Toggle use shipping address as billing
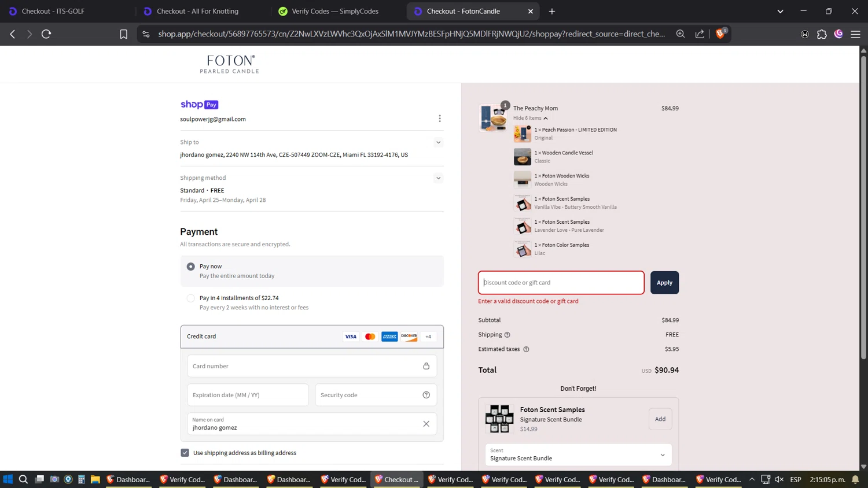The height and width of the screenshot is (488, 868). click(185, 453)
